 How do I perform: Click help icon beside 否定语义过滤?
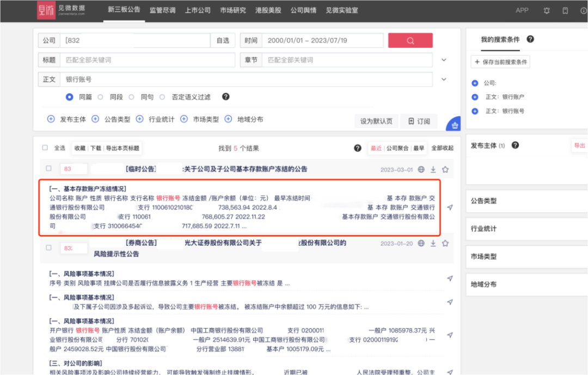tap(225, 97)
